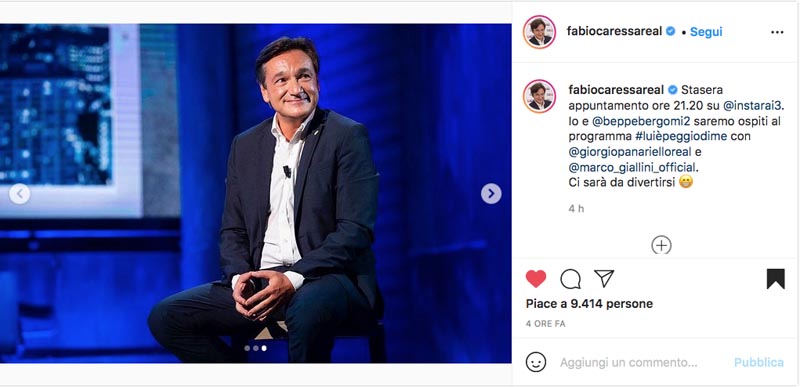Toggle the saved bookmark icon

[776, 279]
